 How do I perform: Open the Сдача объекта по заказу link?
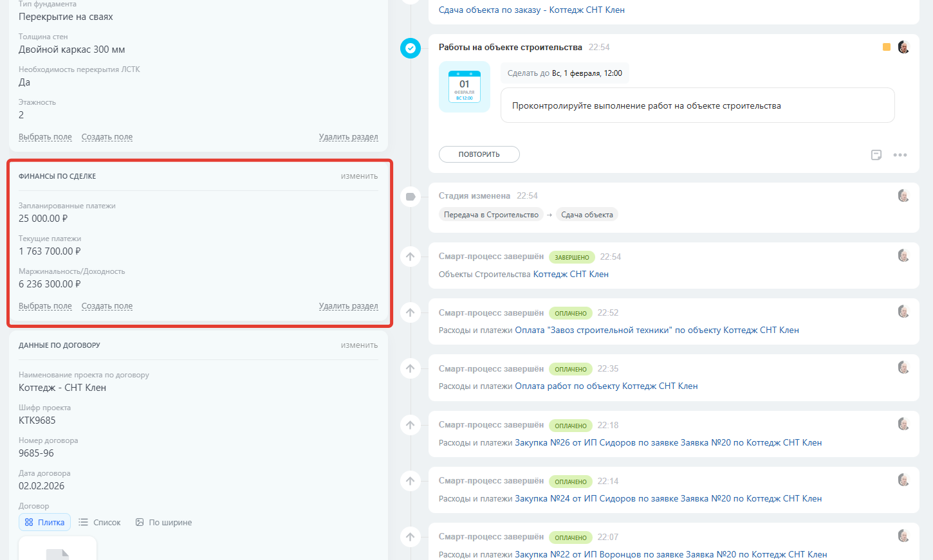click(x=531, y=10)
